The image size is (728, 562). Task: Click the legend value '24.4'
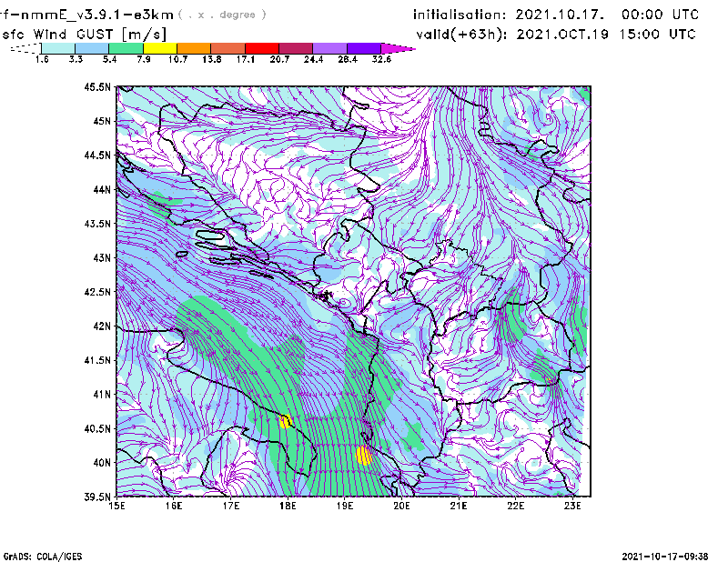point(313,59)
